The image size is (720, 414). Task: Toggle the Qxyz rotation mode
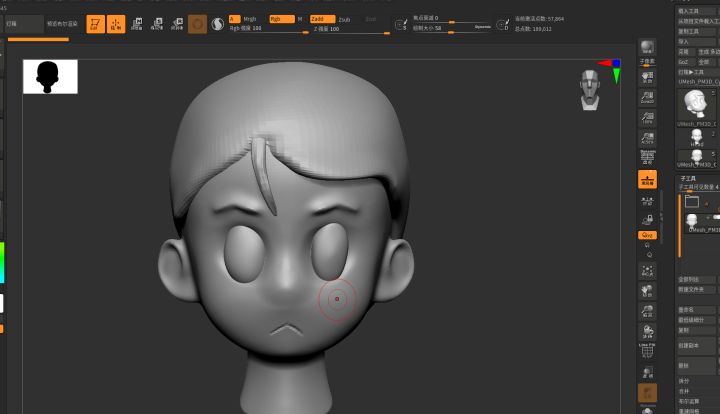click(x=647, y=234)
